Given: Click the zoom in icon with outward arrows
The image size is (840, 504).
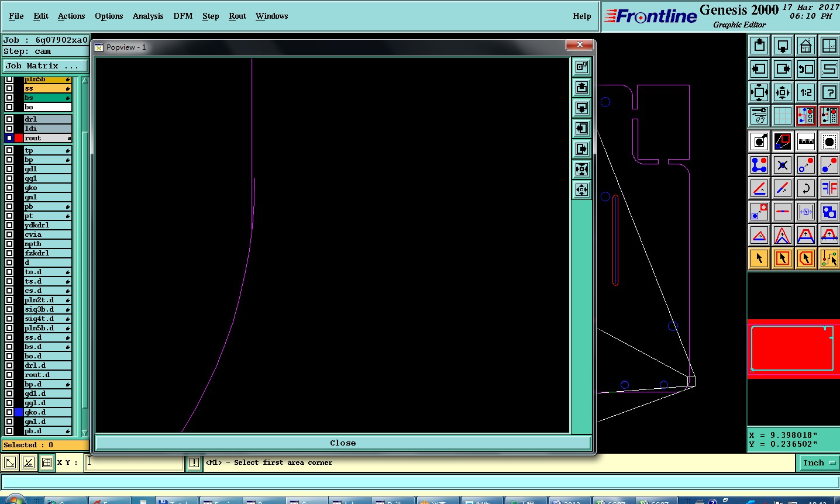Looking at the screenshot, I should click(759, 92).
